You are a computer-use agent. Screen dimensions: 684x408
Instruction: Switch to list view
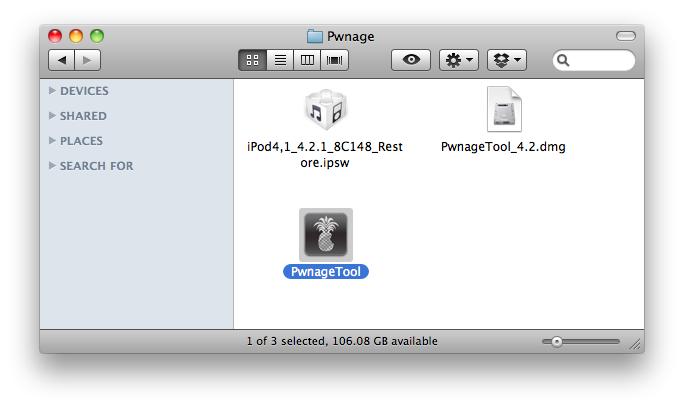pyautogui.click(x=280, y=60)
